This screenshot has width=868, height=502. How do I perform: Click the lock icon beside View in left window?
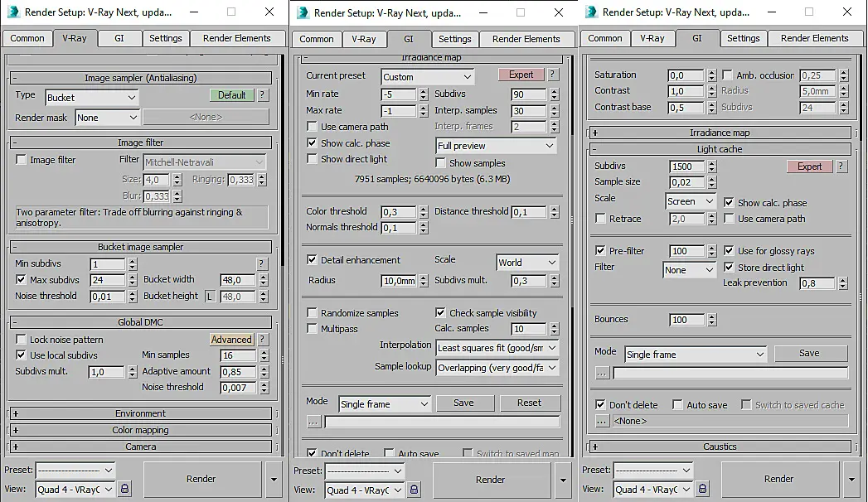pyautogui.click(x=124, y=489)
